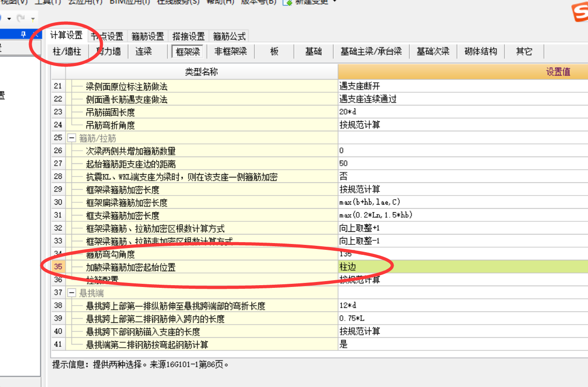Edit value 是 in row 41
Image resolution: width=588 pixels, height=387 pixels.
click(463, 344)
